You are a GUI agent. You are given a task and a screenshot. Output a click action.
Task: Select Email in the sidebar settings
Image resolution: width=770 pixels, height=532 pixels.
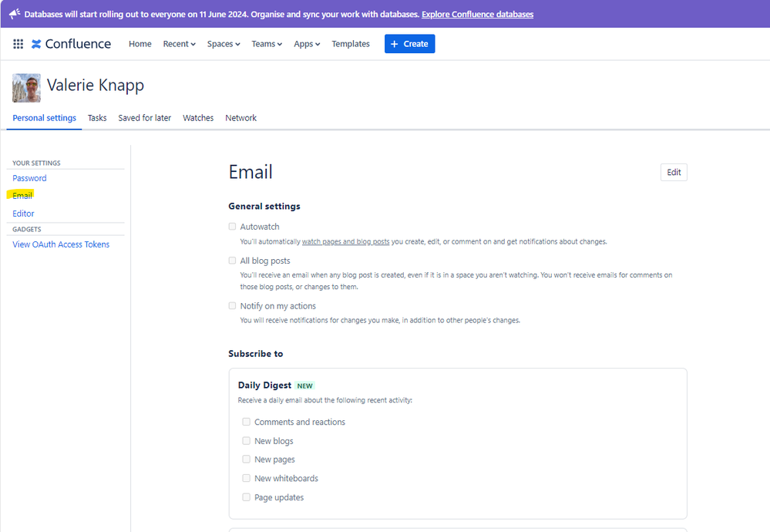pyautogui.click(x=22, y=196)
